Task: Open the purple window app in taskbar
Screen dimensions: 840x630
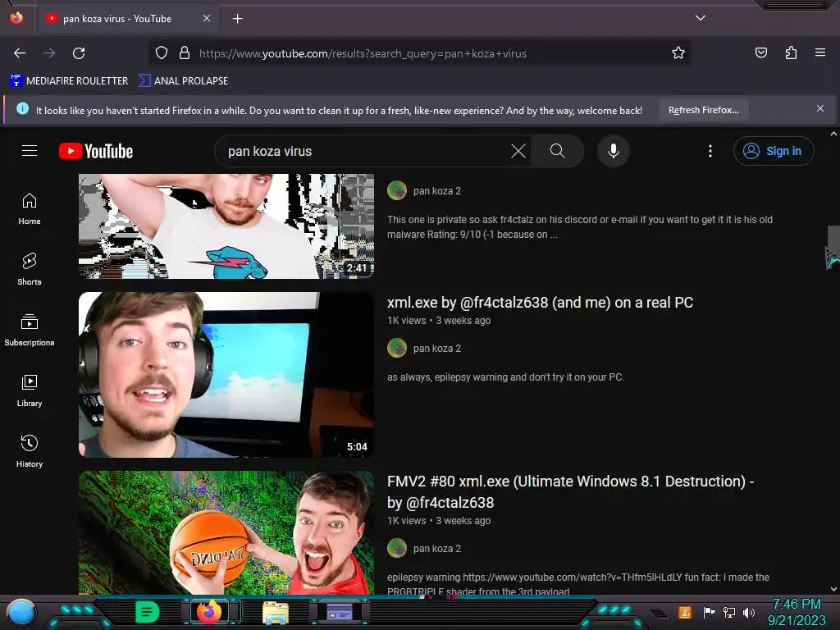Action: pos(340,612)
